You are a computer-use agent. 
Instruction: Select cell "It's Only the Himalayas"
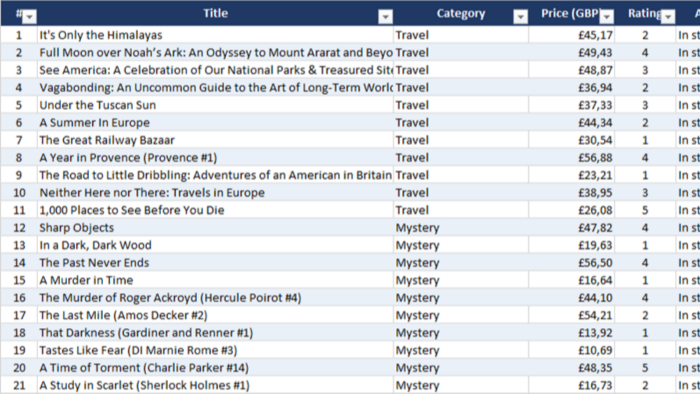[215, 35]
